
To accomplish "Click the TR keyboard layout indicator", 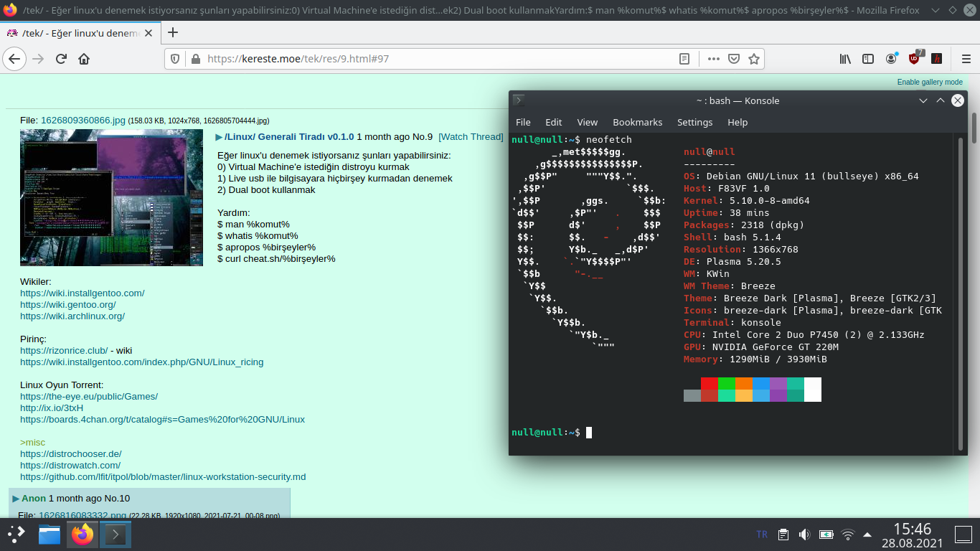I will pos(762,534).
